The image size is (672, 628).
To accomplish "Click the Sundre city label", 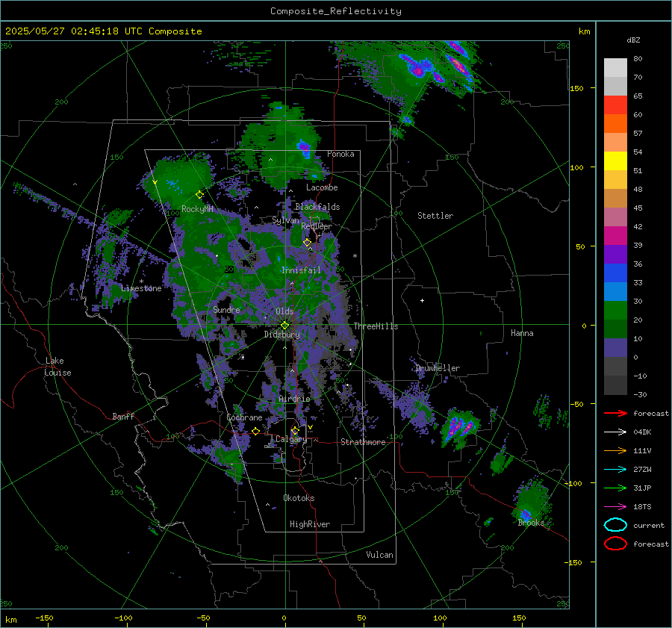I will tap(226, 309).
